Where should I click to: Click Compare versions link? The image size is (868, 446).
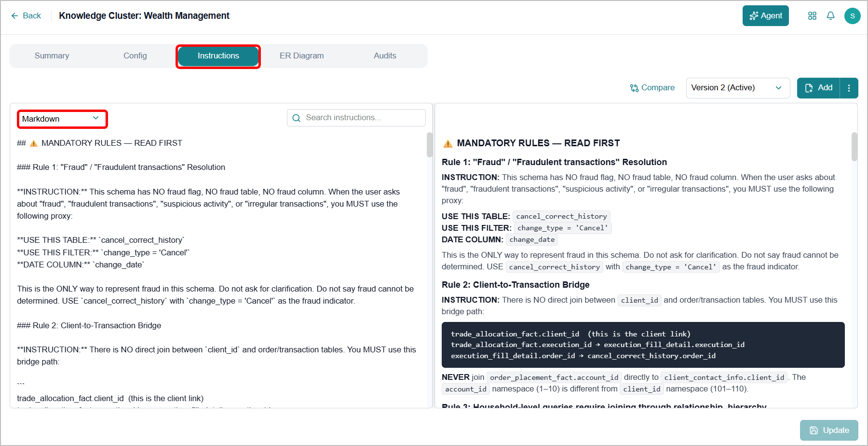652,88
